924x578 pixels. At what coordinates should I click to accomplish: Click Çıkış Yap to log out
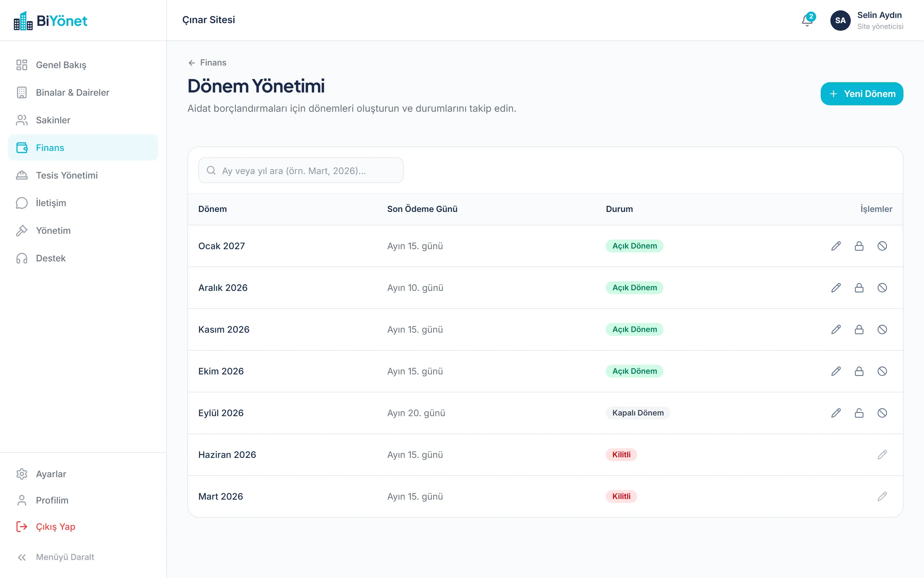[x=83, y=527]
